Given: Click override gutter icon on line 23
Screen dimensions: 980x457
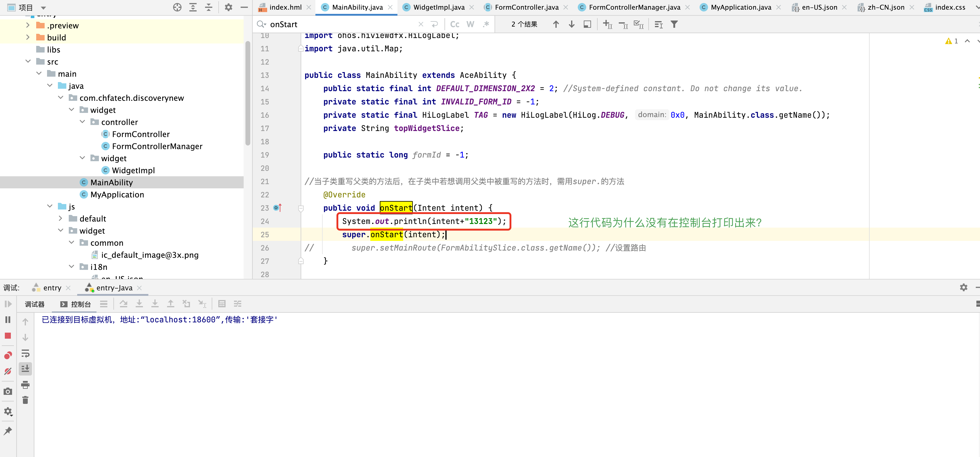Looking at the screenshot, I should 277,208.
